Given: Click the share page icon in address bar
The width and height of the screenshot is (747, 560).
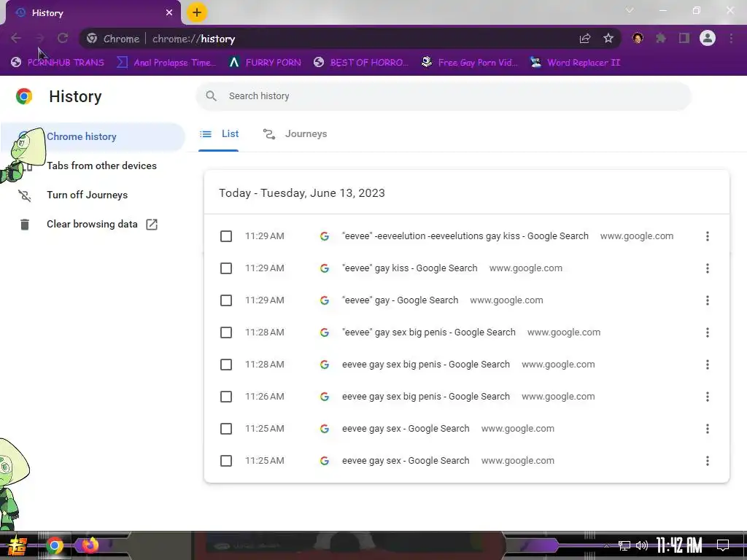Looking at the screenshot, I should (x=585, y=39).
